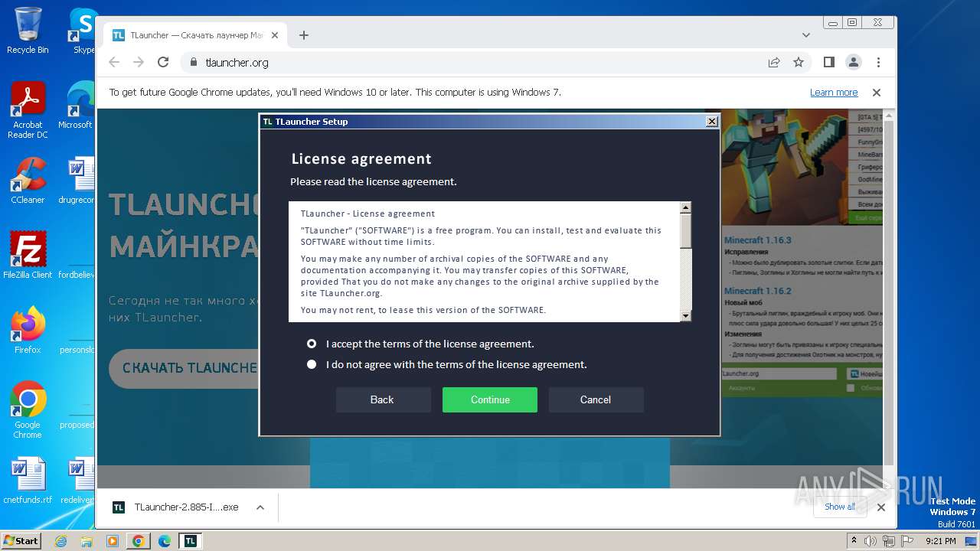Go forward in Chrome browser history

(139, 63)
